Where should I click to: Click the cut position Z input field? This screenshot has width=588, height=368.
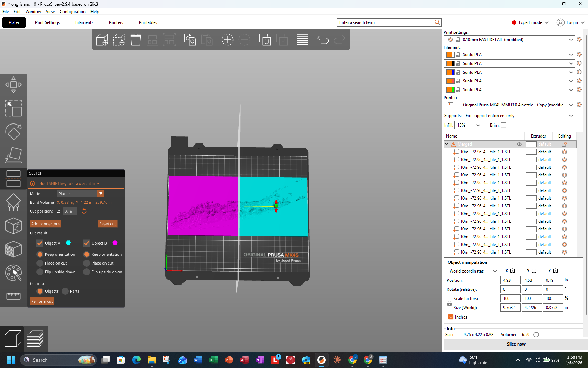(70, 211)
